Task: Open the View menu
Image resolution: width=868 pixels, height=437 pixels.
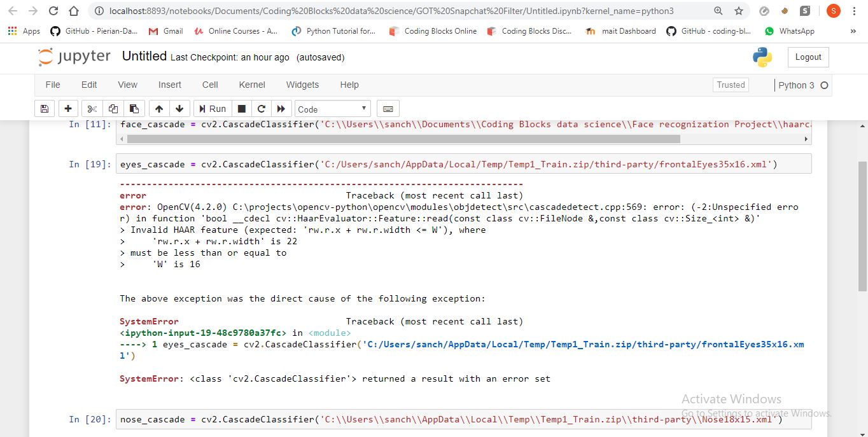Action: [127, 85]
